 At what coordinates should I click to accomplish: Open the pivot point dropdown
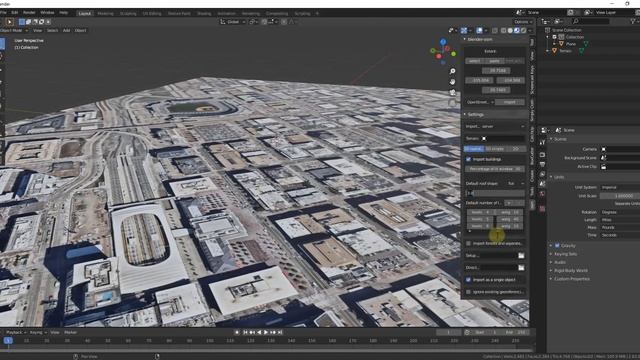click(254, 22)
